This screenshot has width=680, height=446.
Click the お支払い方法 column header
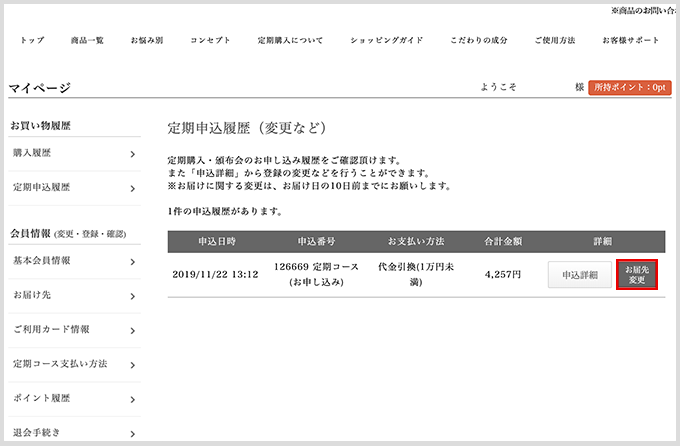(x=416, y=242)
